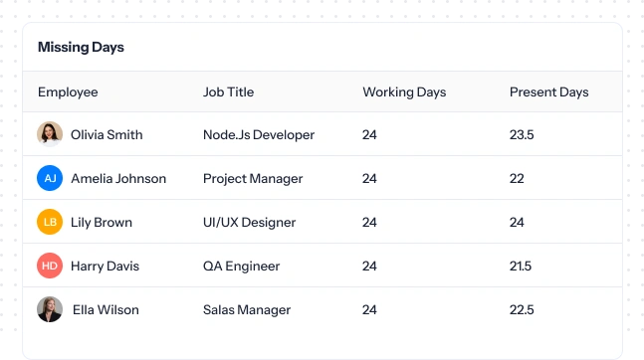The image size is (644, 360).
Task: Click the orange LB initials avatar
Action: 50,222
